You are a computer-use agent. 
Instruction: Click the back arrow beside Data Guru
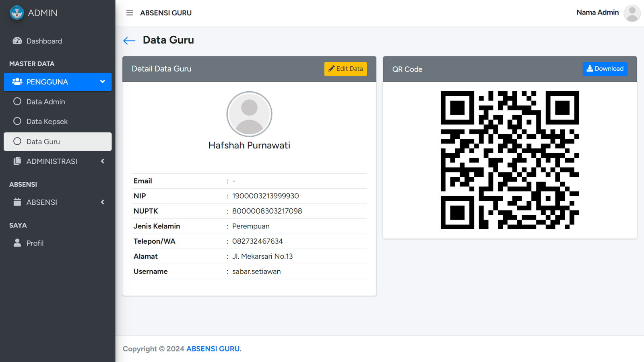(129, 41)
